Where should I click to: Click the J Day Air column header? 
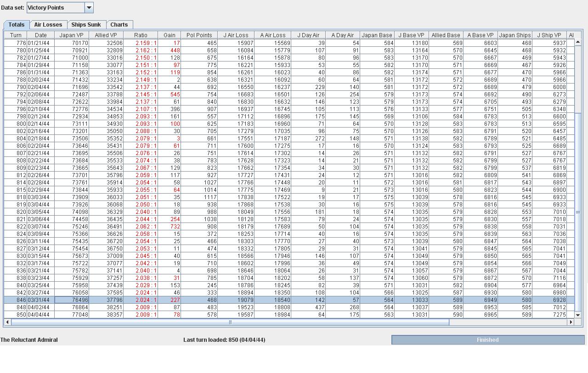(308, 35)
